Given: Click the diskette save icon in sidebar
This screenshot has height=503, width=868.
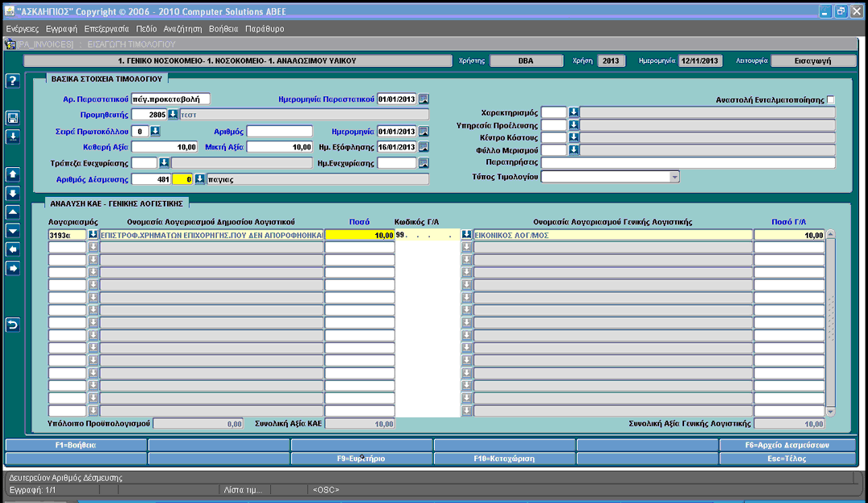Looking at the screenshot, I should [x=13, y=117].
